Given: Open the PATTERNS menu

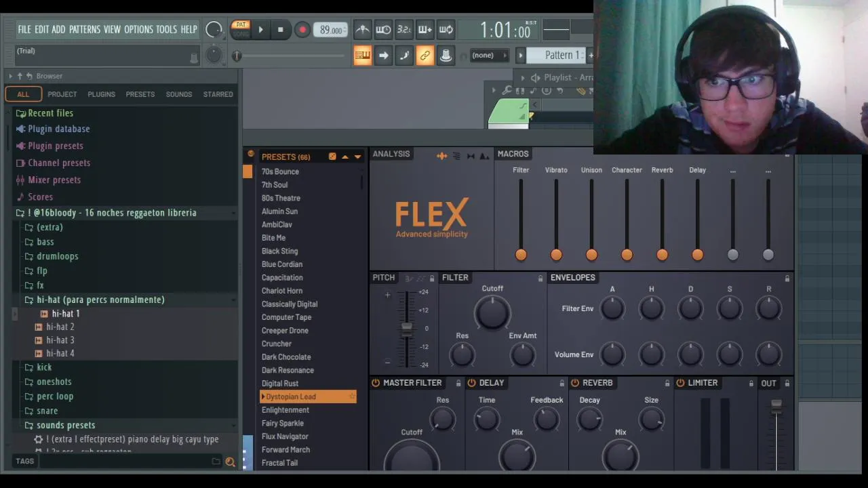Looking at the screenshot, I should [x=84, y=29].
